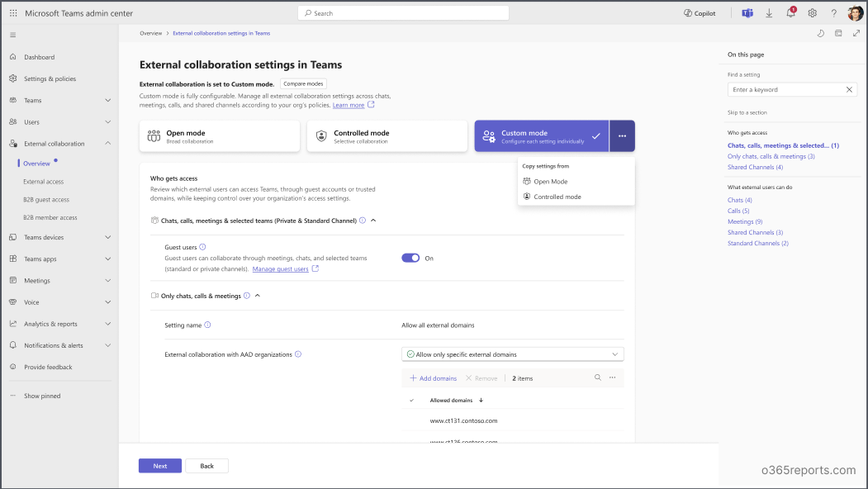Open the app launcher waffle icon
The height and width of the screenshot is (489, 868).
coord(13,13)
